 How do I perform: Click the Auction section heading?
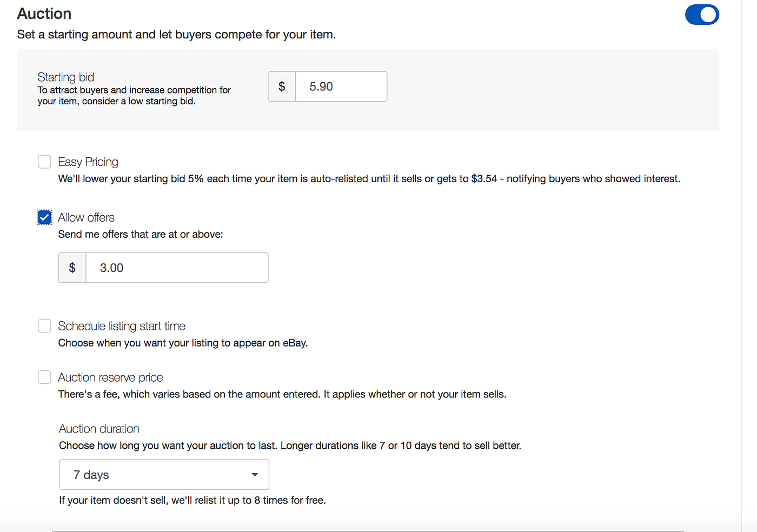point(44,14)
